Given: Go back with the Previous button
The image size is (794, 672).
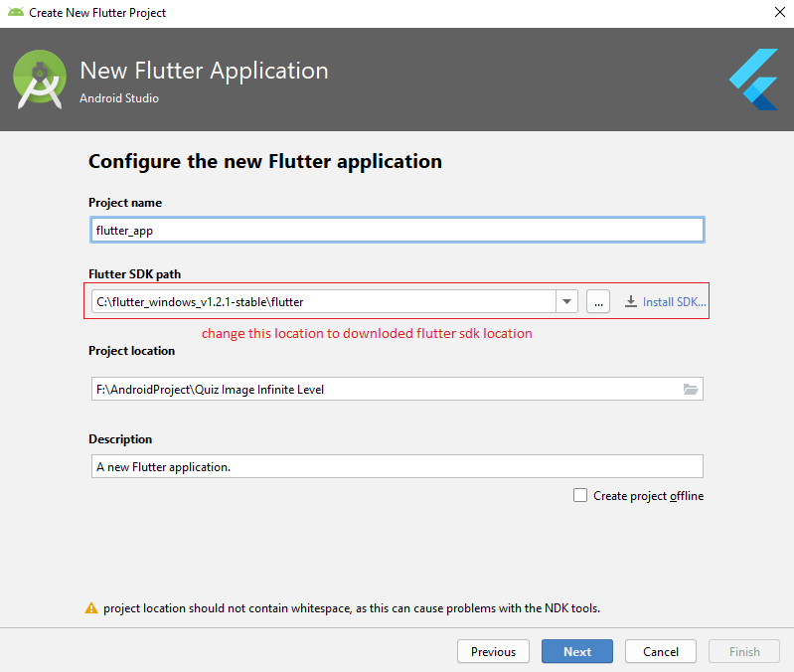Looking at the screenshot, I should [493, 651].
